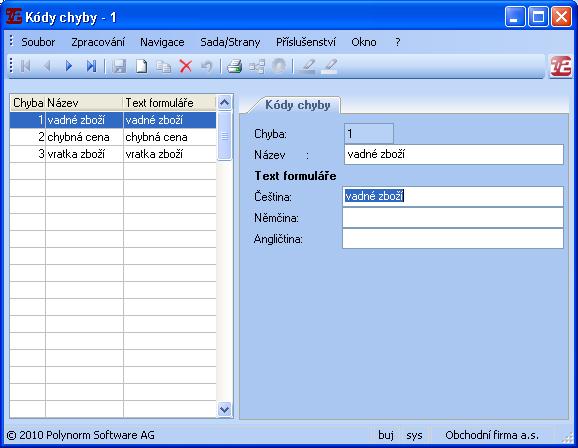Click the list scroll up arrow
The image size is (578, 448).
(224, 102)
